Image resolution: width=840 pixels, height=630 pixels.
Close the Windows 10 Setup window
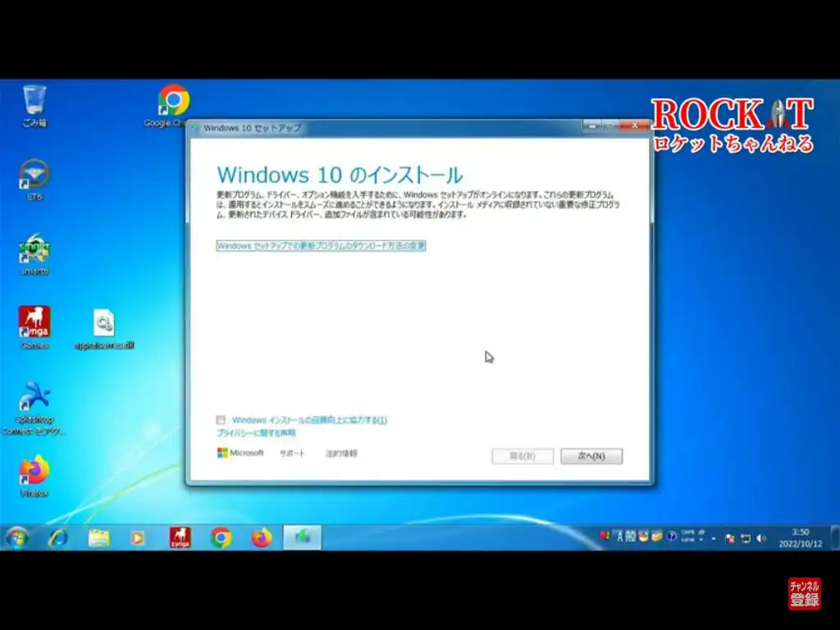tap(635, 126)
